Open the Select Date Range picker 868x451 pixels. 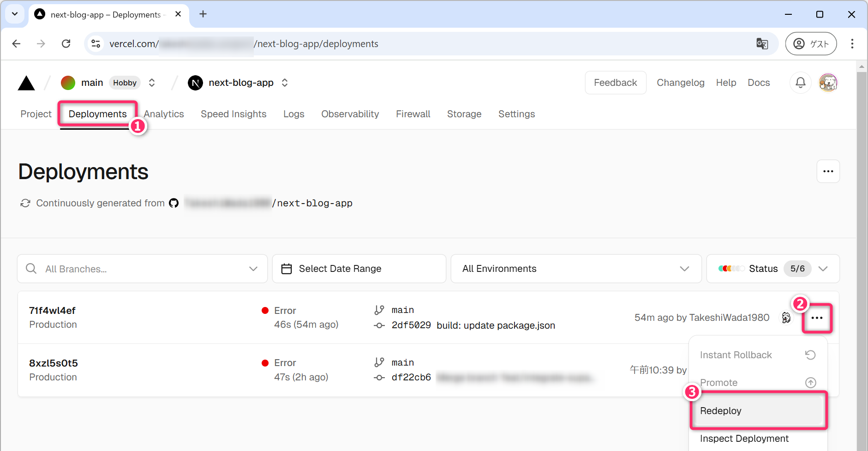pyautogui.click(x=359, y=269)
